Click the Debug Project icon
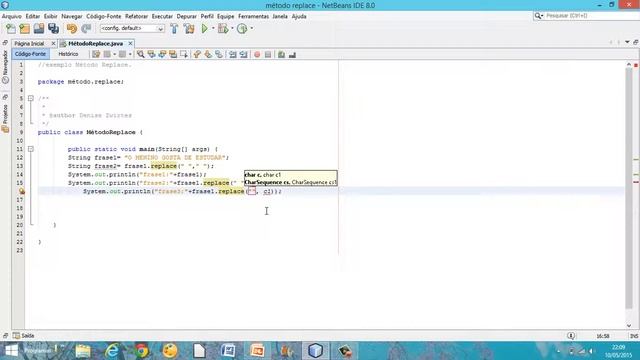This screenshot has height=360, width=640. click(223, 28)
